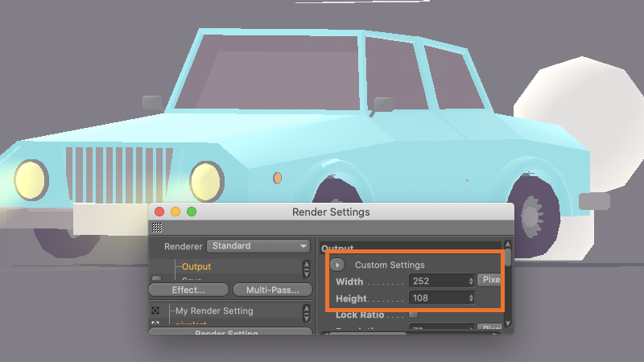
Task: Click the Output section header in the right panel
Action: tap(411, 247)
